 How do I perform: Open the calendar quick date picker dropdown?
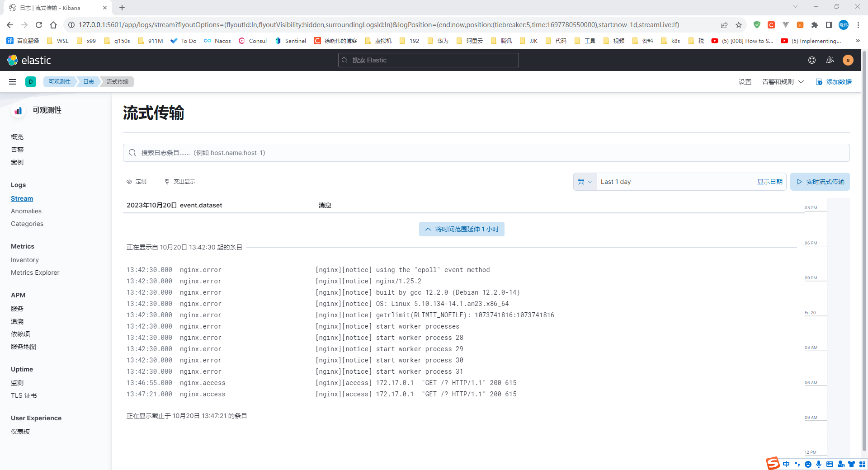(x=585, y=182)
